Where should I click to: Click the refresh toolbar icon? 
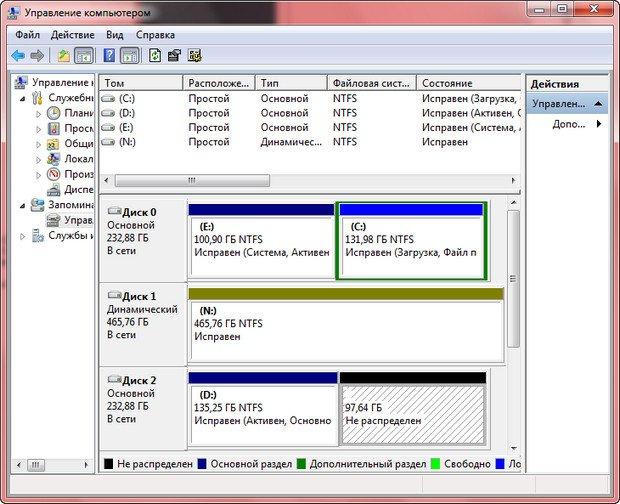coord(155,56)
